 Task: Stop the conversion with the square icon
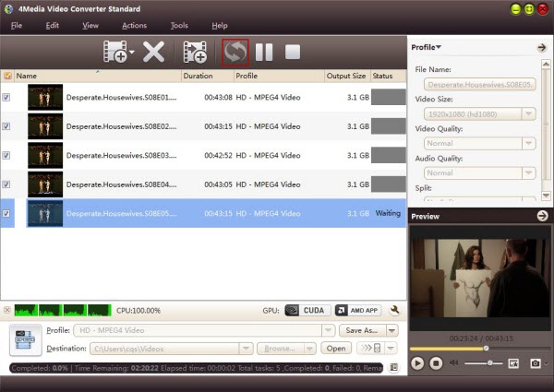(x=293, y=53)
